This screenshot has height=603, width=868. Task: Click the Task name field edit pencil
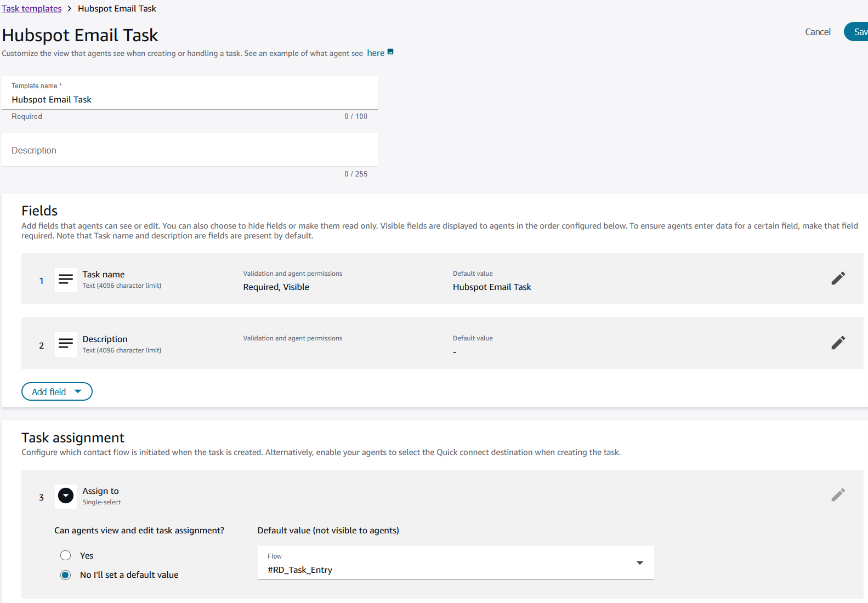tap(838, 278)
